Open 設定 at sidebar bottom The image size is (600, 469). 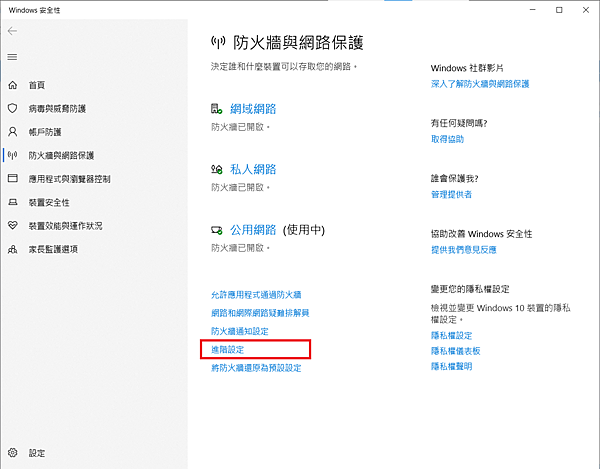tap(37, 453)
